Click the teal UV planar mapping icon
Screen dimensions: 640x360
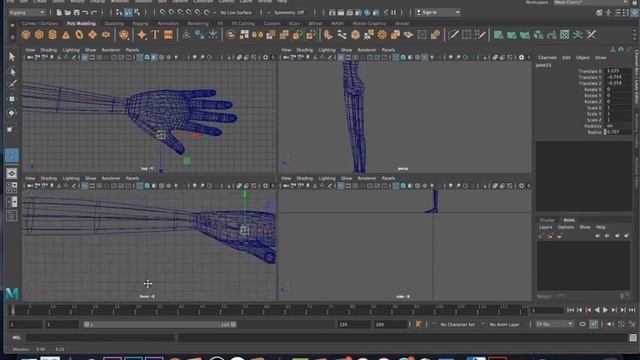point(498,35)
